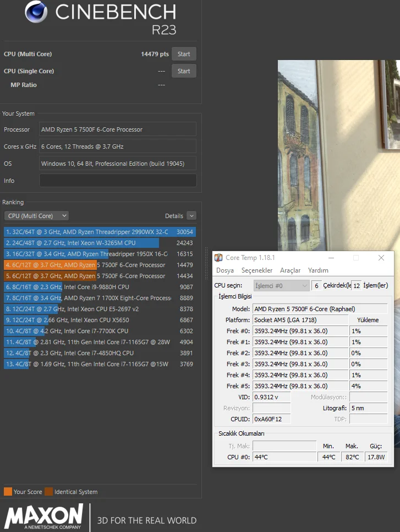Image resolution: width=400 pixels, height=532 pixels.
Task: Open the Dosya menu in Core Temp
Action: click(x=225, y=270)
